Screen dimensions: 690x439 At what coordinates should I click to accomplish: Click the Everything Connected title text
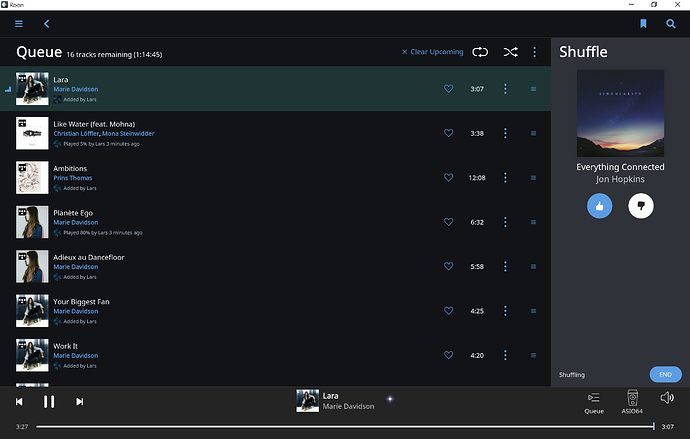[620, 167]
